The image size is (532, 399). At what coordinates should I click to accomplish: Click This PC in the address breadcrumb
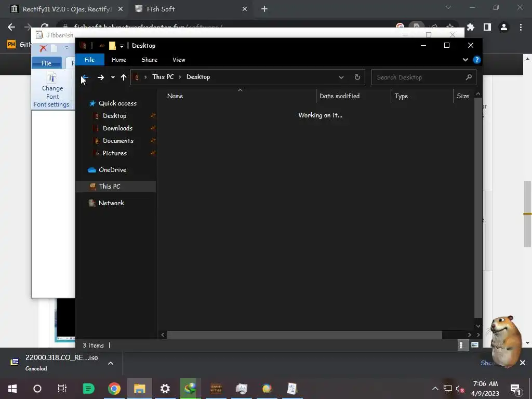[163, 77]
